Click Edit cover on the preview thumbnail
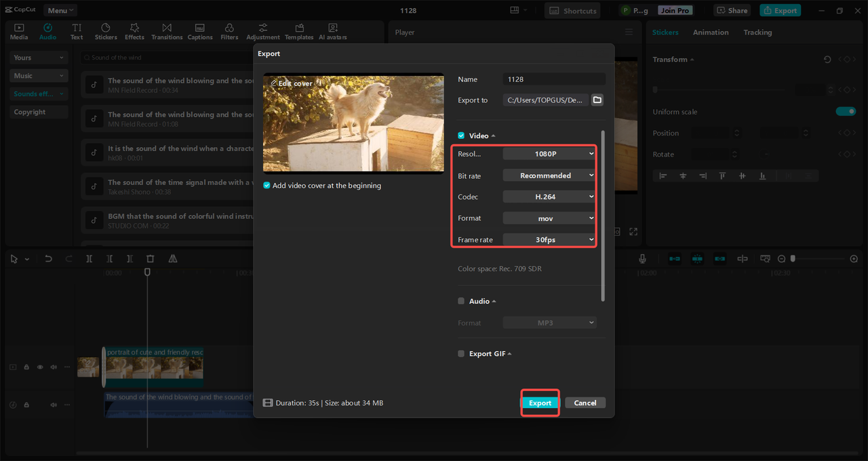868x461 pixels. tap(291, 83)
